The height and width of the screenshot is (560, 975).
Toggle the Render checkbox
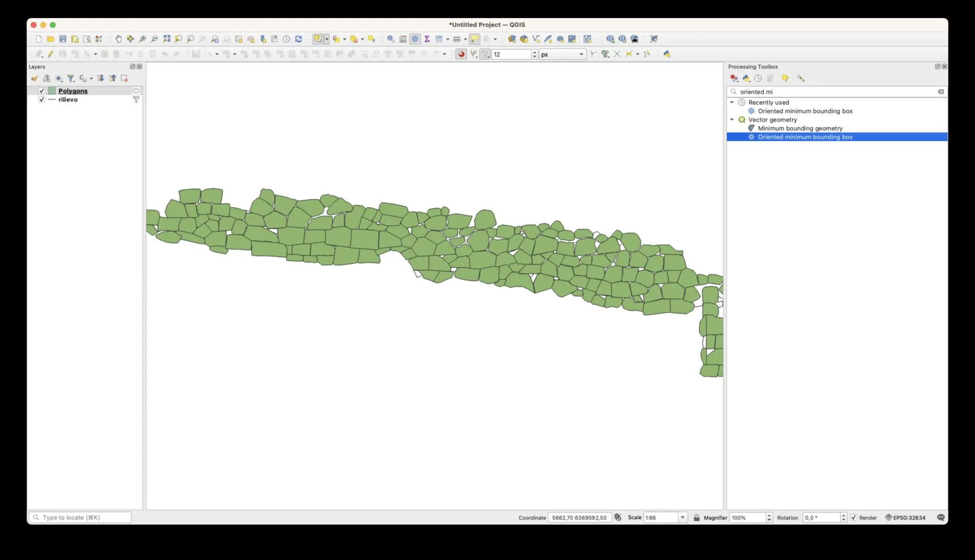click(x=854, y=518)
